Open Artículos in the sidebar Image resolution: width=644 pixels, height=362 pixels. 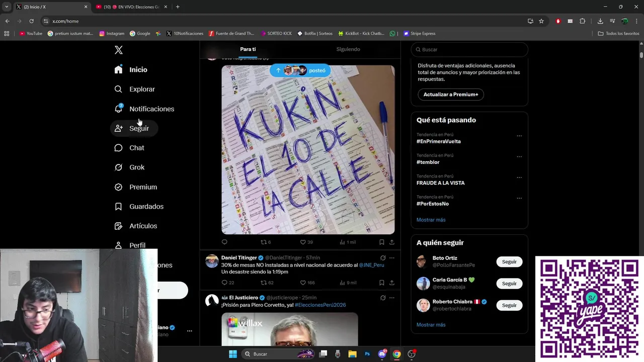136,226
